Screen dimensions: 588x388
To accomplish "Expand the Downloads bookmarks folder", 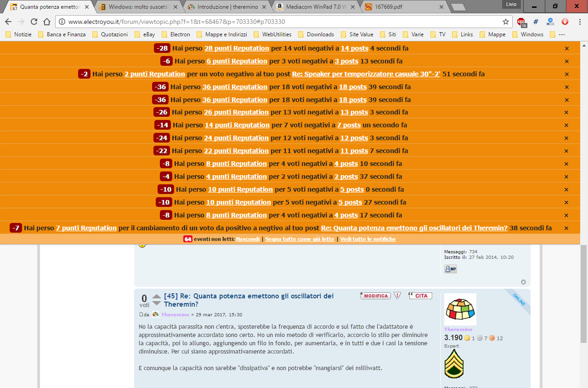I will pos(316,34).
